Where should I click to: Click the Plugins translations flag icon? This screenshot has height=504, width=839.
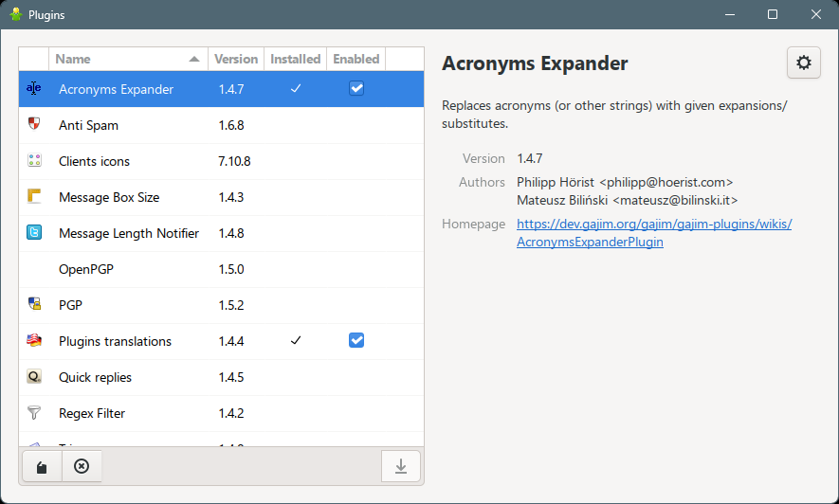tap(34, 341)
